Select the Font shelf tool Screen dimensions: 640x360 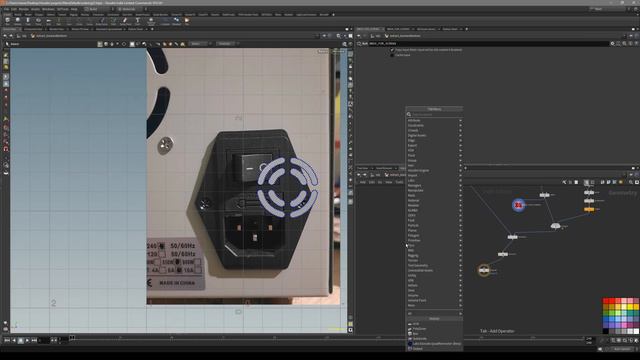click(137, 21)
